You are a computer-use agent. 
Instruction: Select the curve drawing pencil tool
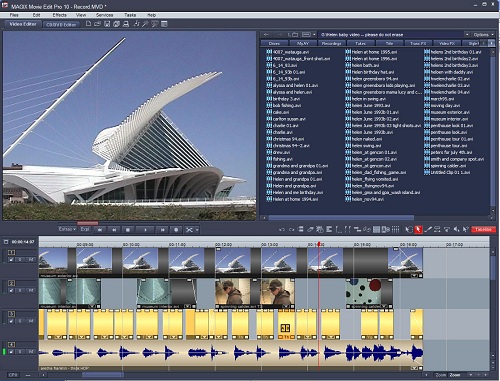(x=428, y=229)
